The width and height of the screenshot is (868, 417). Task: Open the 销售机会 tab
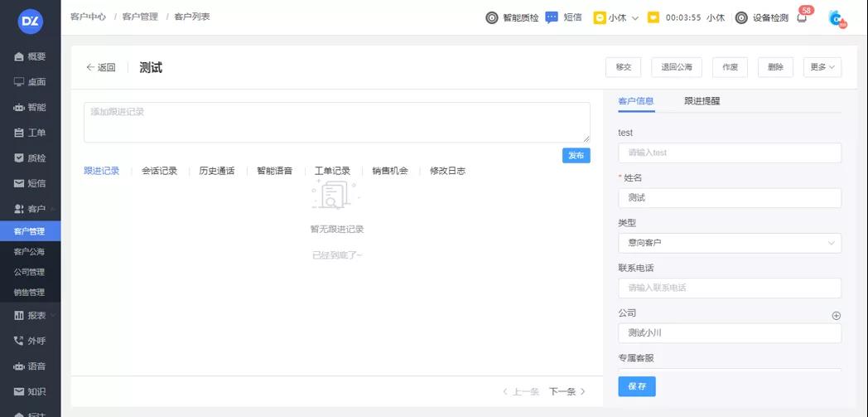click(x=389, y=171)
